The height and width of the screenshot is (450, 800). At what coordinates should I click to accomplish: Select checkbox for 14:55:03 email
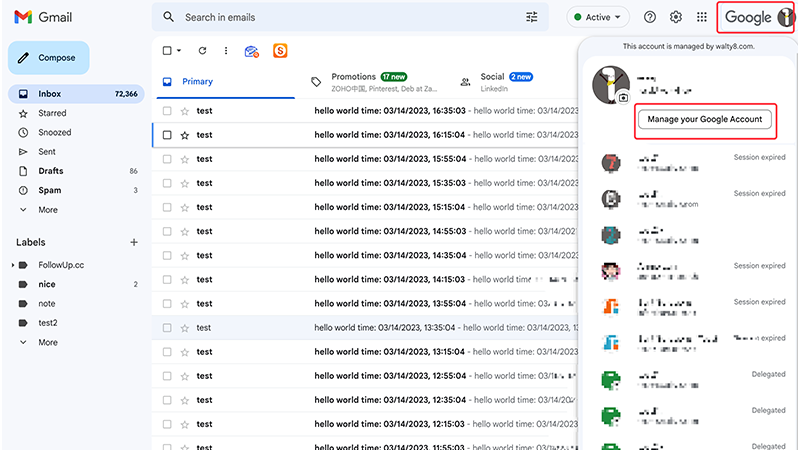(x=167, y=231)
